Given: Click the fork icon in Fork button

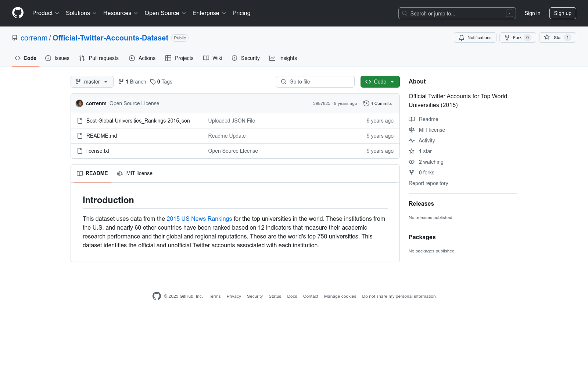Looking at the screenshot, I should 507,38.
